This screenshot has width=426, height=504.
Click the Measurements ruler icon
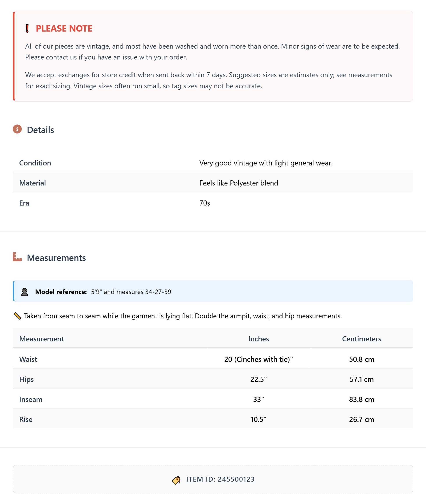tap(17, 257)
